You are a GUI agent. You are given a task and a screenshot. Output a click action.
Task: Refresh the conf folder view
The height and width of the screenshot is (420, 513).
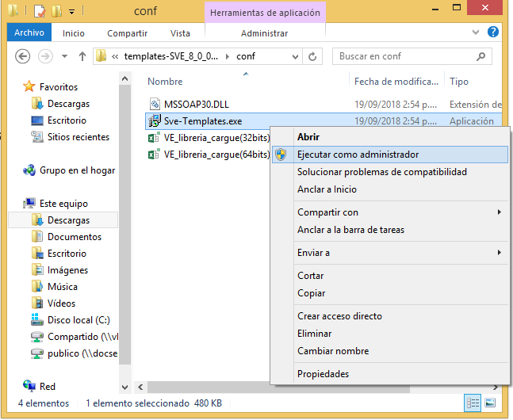point(312,56)
